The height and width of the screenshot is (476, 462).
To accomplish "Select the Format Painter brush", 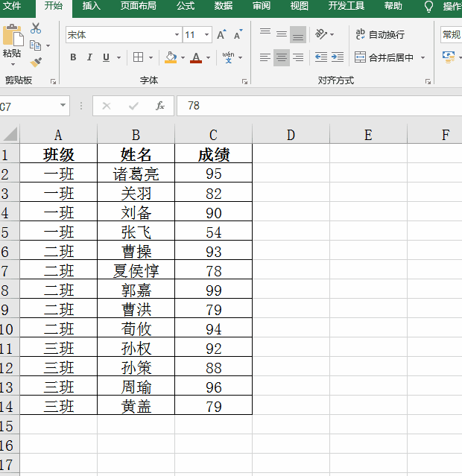I will (x=36, y=63).
